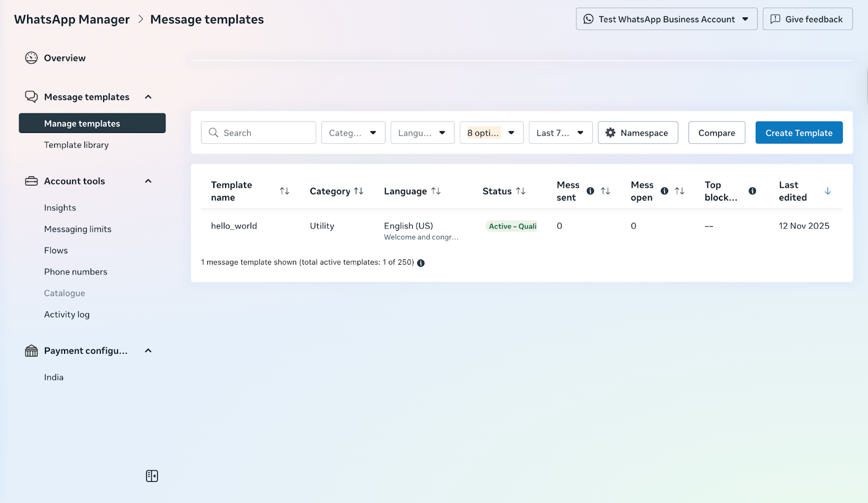Sort by Messages sent column arrows

point(605,191)
